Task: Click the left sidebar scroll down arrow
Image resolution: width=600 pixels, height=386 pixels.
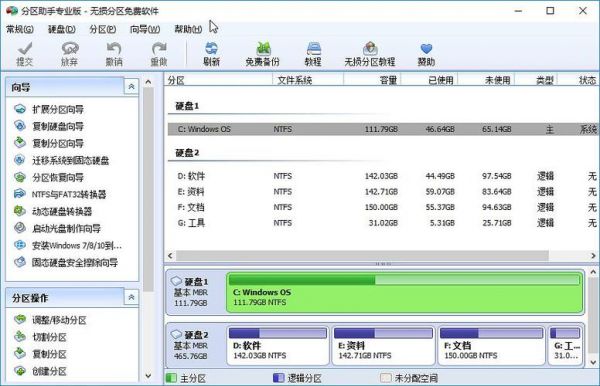Action: 148,376
